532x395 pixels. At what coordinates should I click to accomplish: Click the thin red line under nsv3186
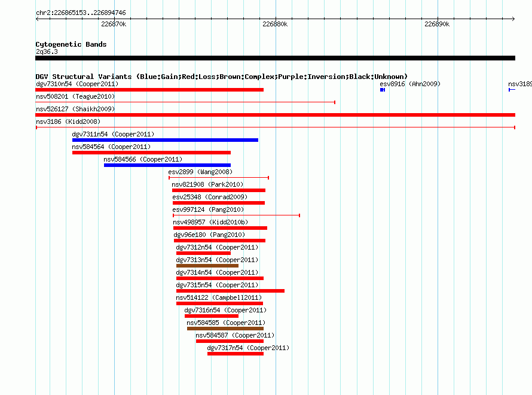point(275,127)
